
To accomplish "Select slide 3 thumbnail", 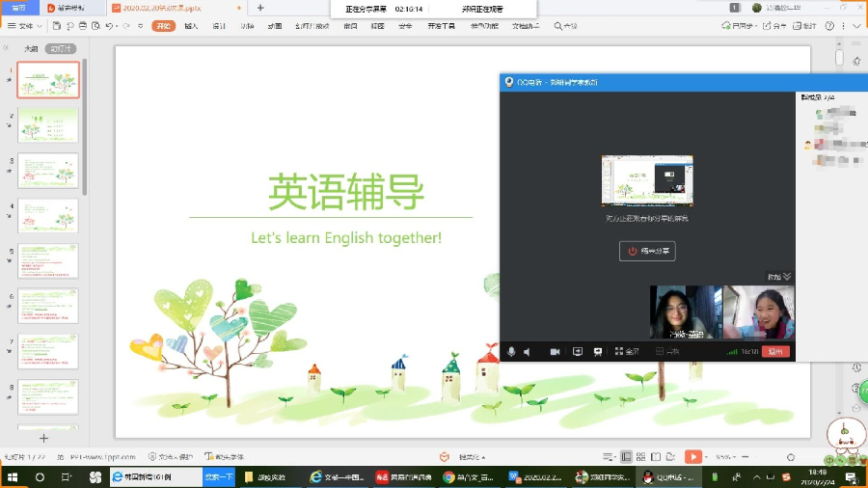I will 48,171.
